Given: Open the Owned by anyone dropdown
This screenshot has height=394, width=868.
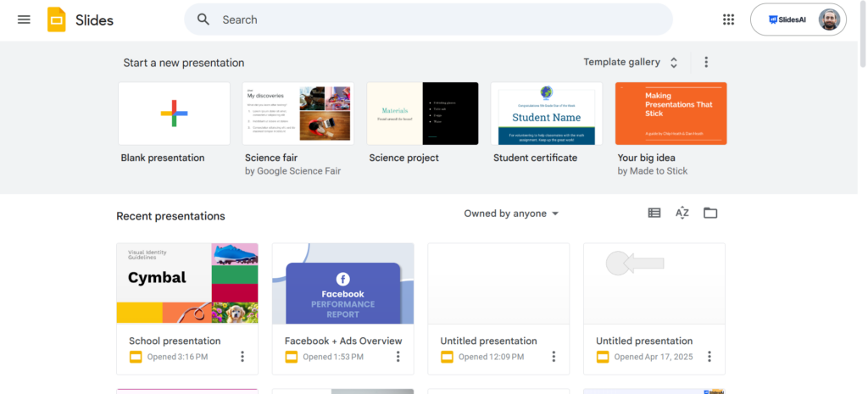Looking at the screenshot, I should (x=511, y=214).
